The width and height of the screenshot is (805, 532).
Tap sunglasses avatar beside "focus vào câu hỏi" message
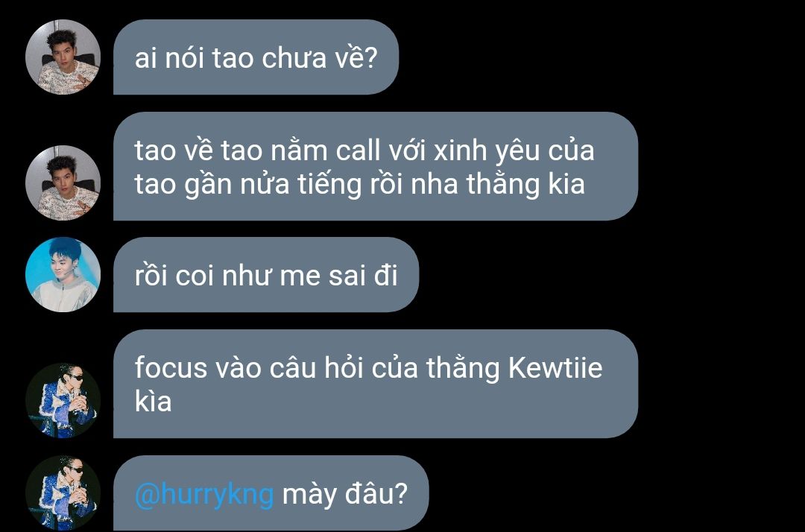(x=63, y=400)
